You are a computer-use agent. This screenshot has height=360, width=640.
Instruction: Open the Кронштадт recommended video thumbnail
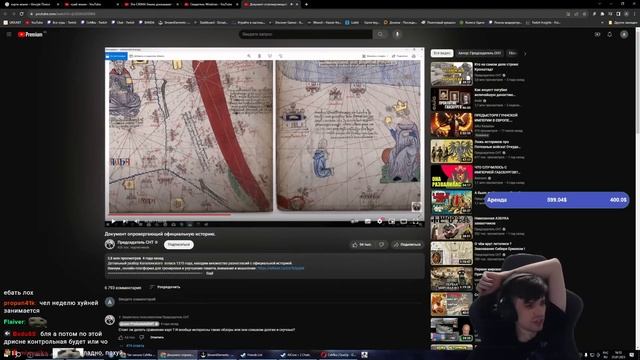[451, 74]
